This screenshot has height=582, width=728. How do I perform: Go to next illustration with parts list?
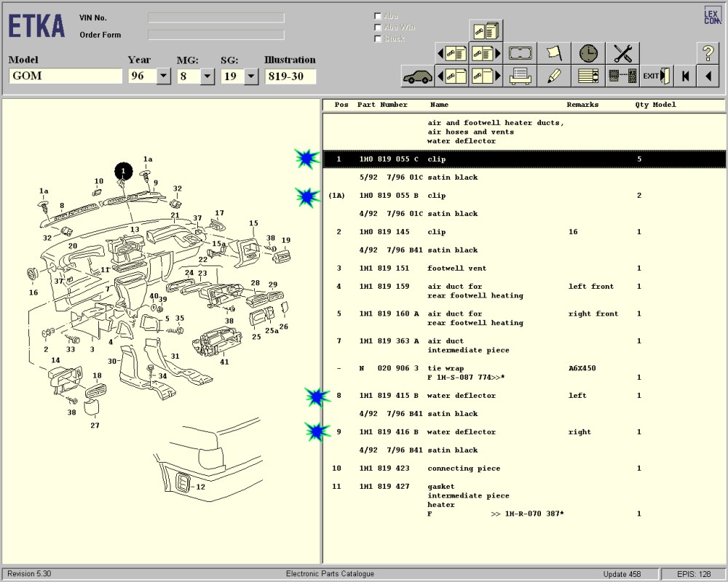[486, 53]
